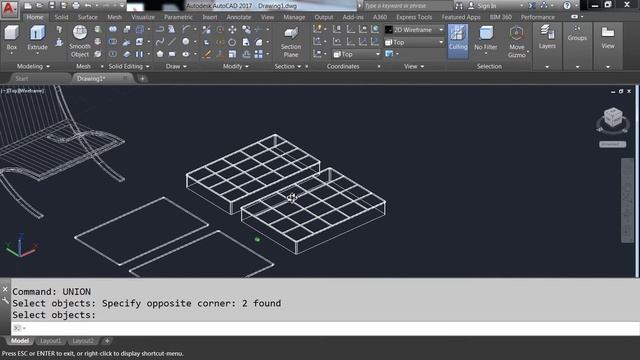Image resolution: width=640 pixels, height=360 pixels.
Task: Open the Coordinates panel dialog launcher
Action: coord(379,66)
